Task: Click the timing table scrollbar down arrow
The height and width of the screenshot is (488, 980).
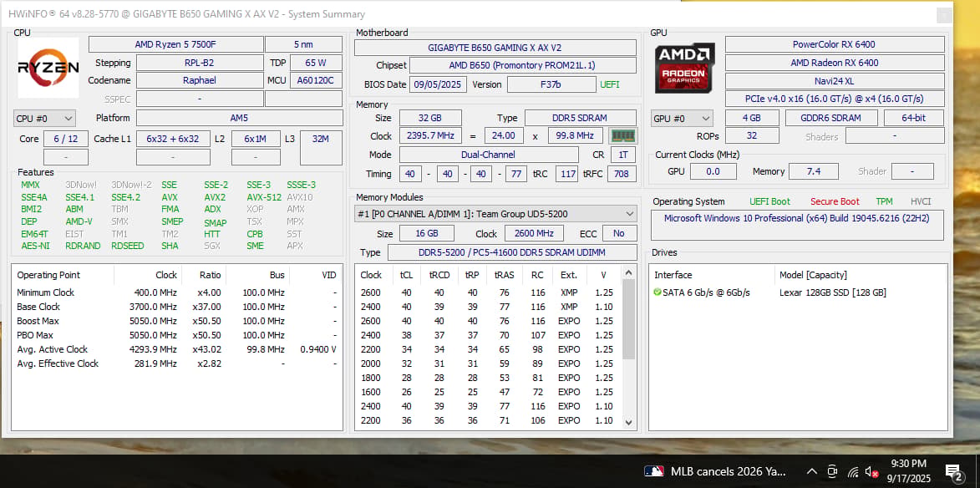Action: 629,422
